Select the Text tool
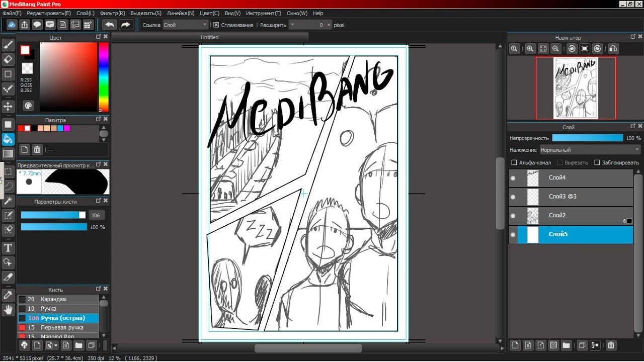 (8, 247)
